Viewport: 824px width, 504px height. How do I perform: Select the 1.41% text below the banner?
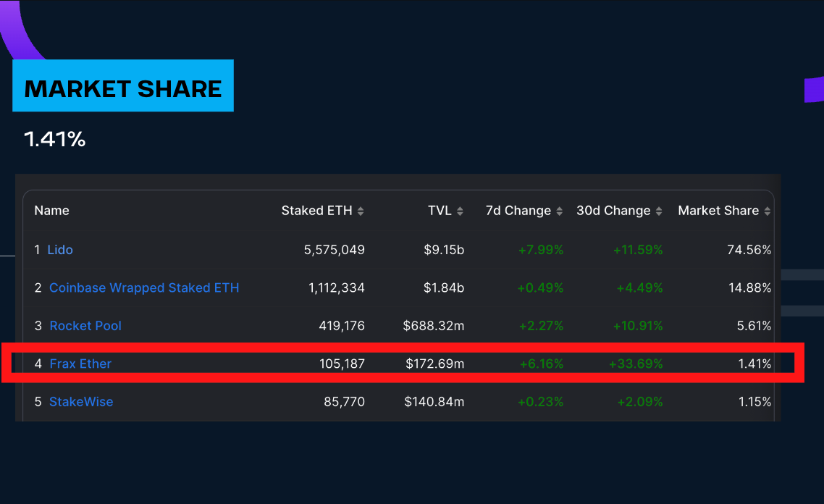click(x=55, y=139)
